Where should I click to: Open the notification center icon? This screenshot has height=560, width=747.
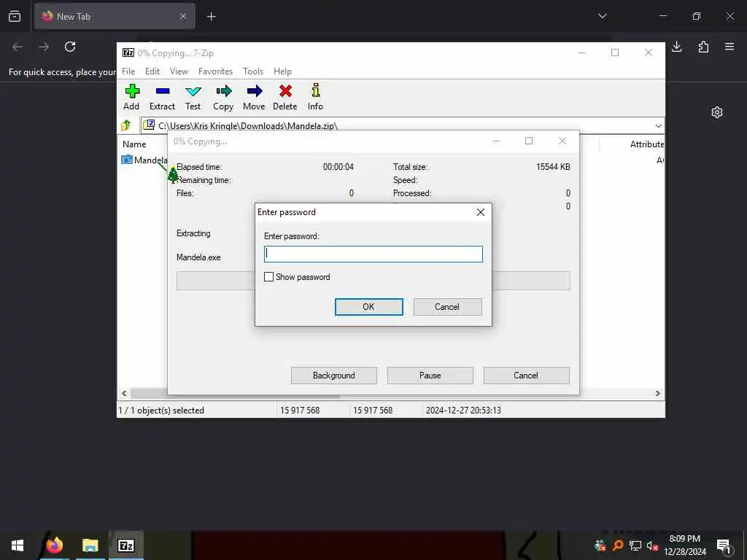click(x=724, y=546)
